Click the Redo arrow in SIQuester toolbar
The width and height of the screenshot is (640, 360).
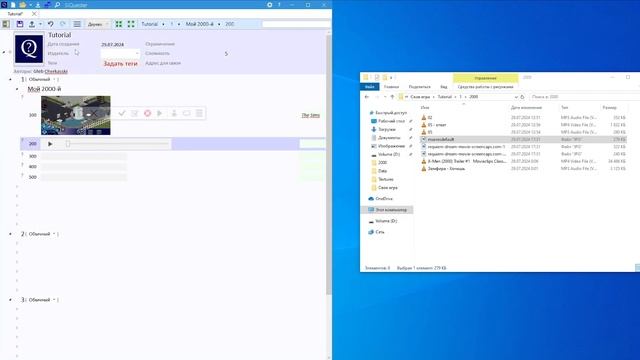tap(62, 24)
